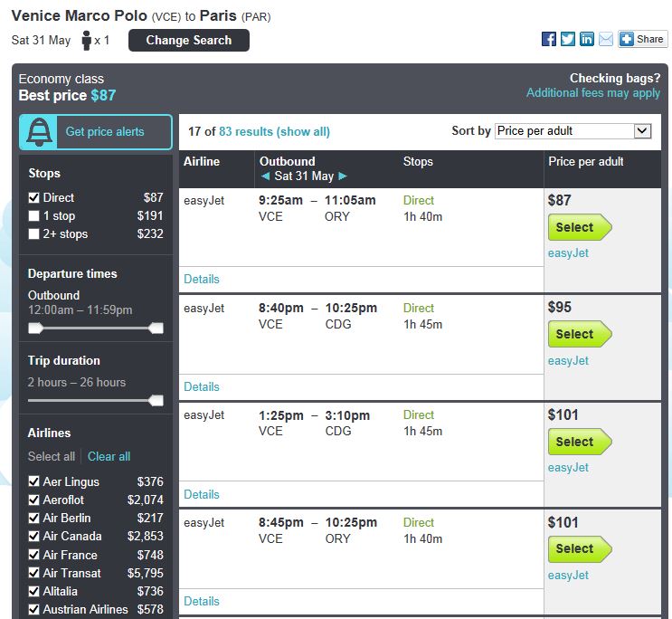Go to previous day arrow before Sat 31 May
Screen dimensions: 672x619
(265, 176)
